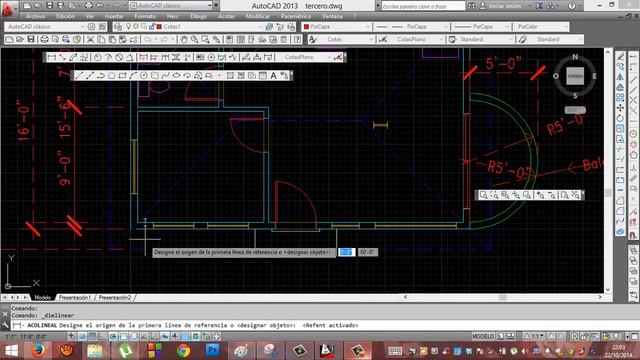Select the Multiline Text A tool

click(x=273, y=76)
